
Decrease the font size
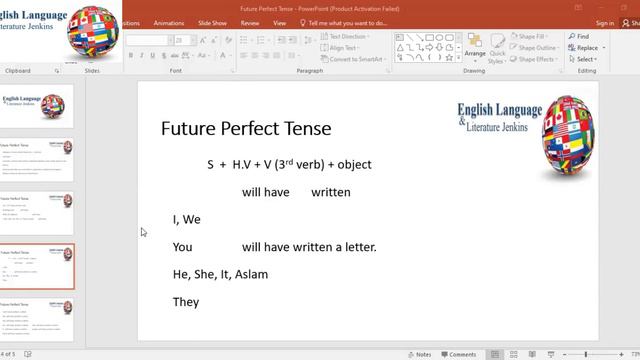point(214,40)
